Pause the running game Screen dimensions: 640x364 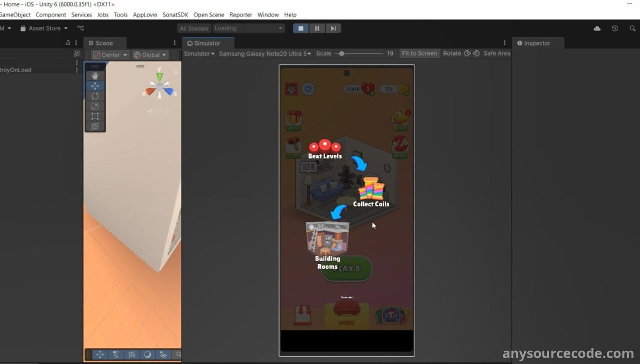317,28
